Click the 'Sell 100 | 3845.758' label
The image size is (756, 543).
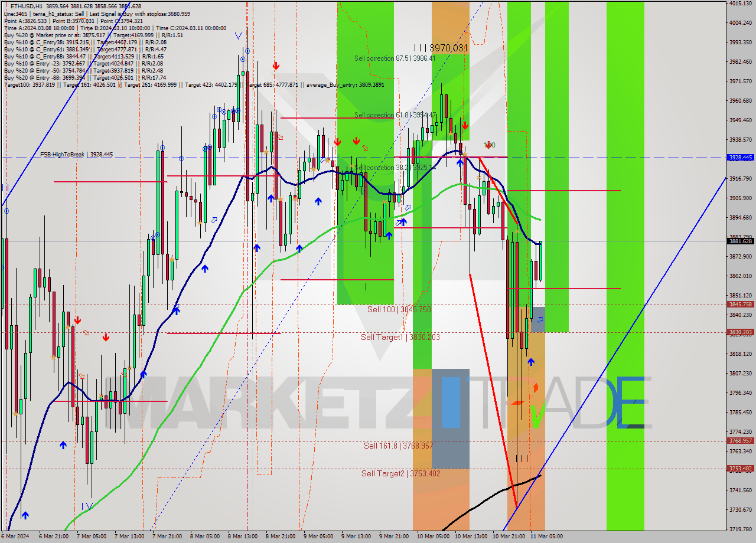(399, 309)
